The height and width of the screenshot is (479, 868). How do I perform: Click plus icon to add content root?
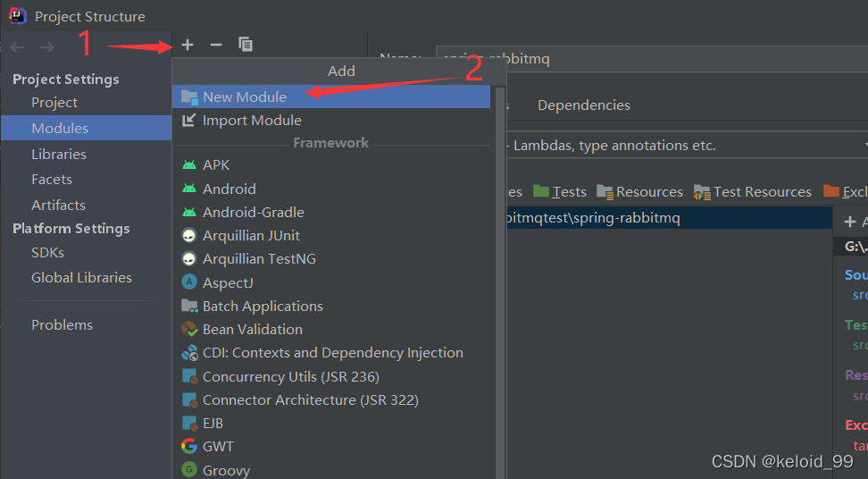click(x=850, y=222)
